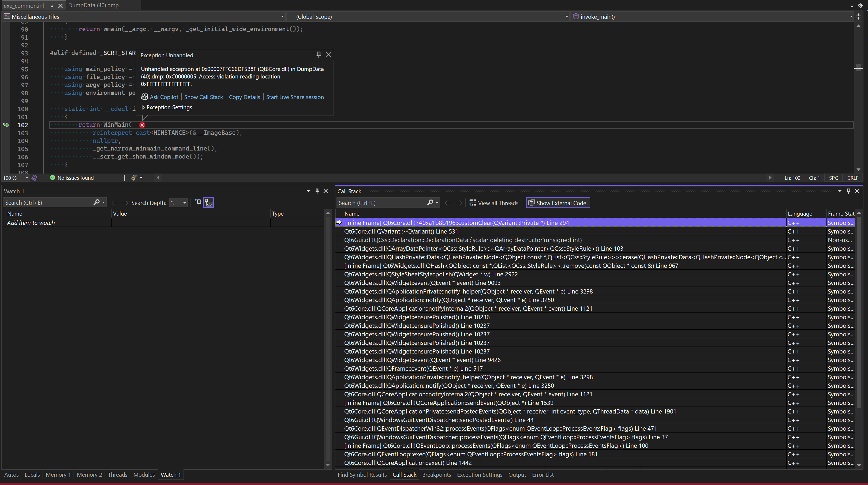Click the auto-hide pin for Call Stack panel
The height and width of the screenshot is (485, 868).
848,191
